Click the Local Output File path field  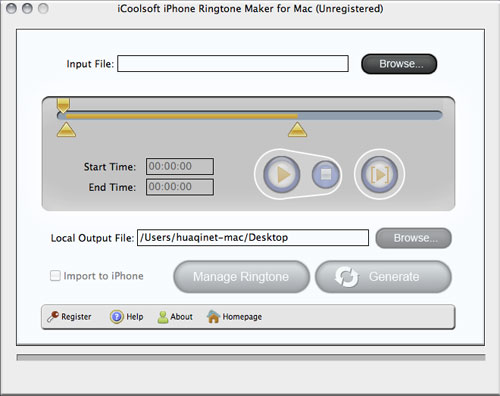(253, 238)
